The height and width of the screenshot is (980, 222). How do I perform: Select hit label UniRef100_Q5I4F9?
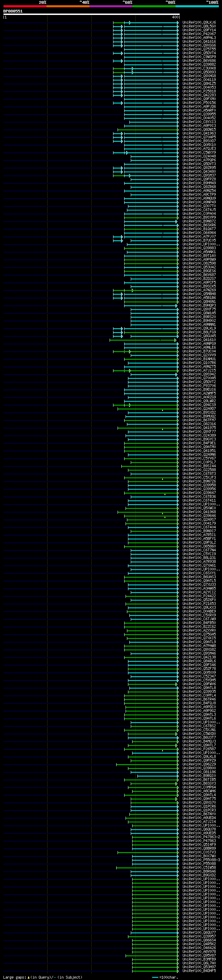[199, 844]
